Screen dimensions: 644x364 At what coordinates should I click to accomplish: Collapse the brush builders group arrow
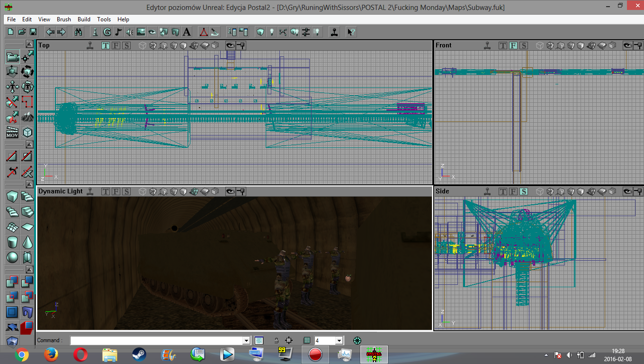point(29,184)
